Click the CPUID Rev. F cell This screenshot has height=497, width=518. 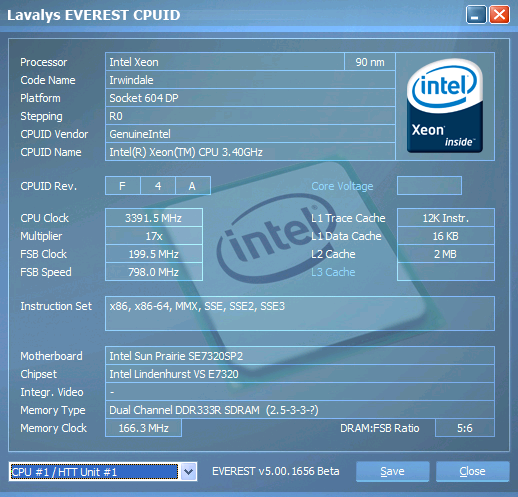[123, 186]
